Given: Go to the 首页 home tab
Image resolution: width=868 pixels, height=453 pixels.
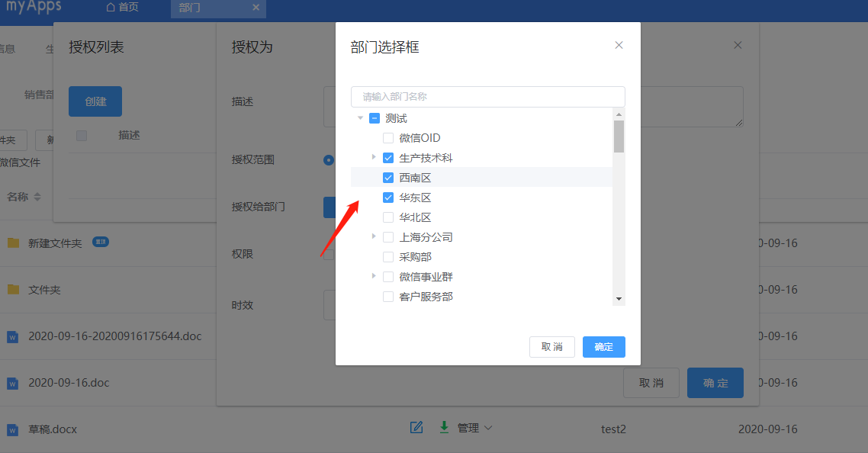Looking at the screenshot, I should (x=122, y=7).
